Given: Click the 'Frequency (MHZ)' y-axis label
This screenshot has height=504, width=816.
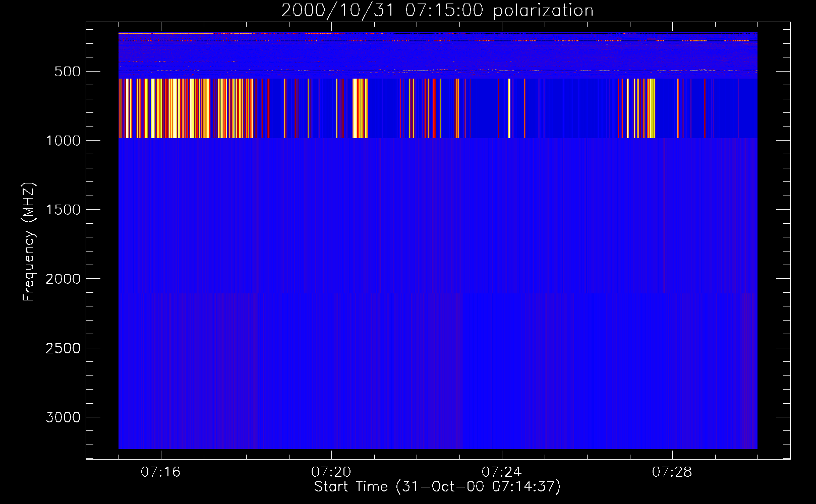Looking at the screenshot, I should [29, 242].
